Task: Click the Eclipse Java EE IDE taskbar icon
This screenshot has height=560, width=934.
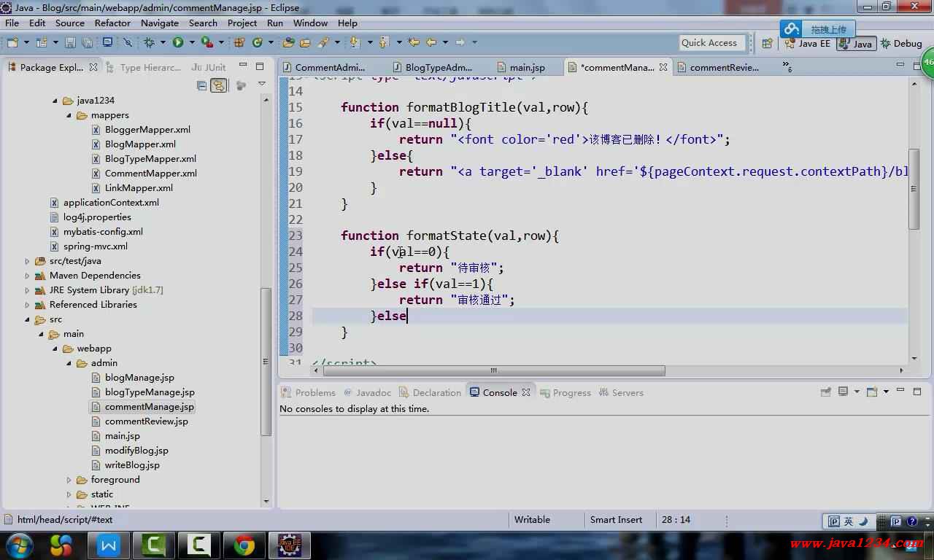Action: (290, 545)
